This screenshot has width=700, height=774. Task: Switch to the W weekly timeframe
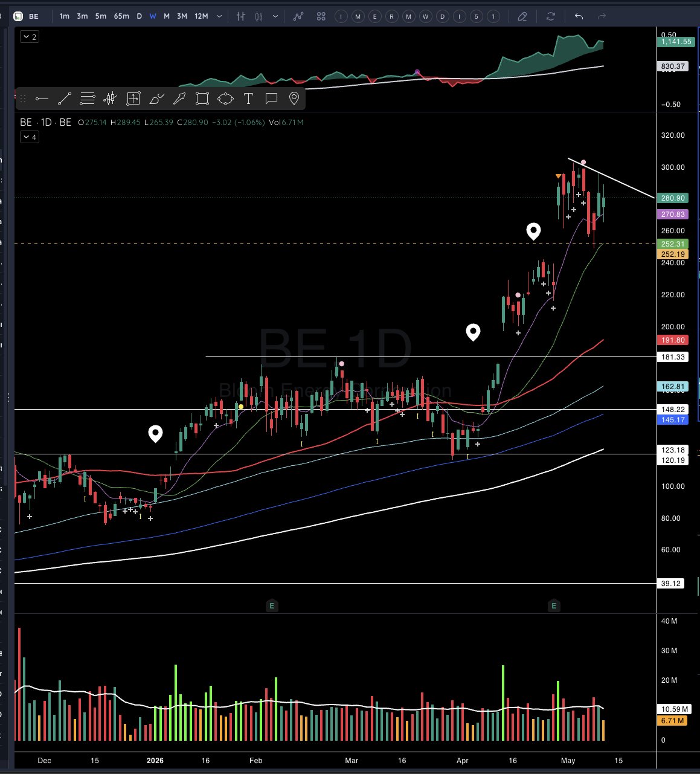coord(153,16)
